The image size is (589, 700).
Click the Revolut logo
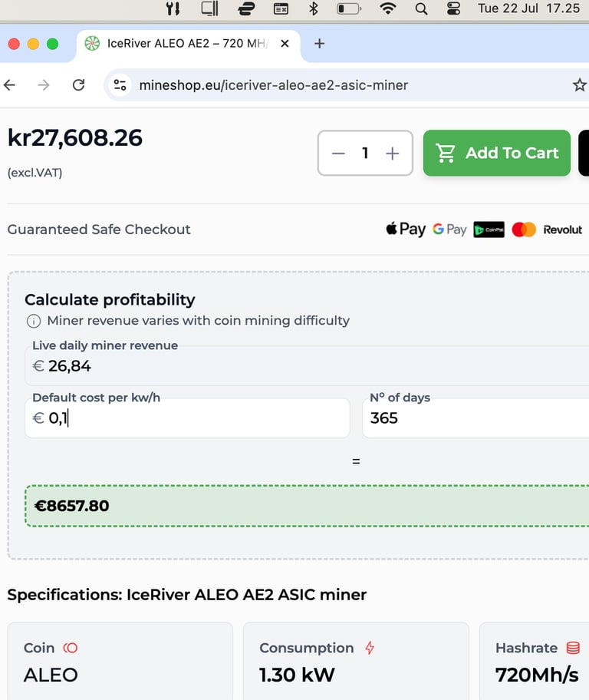[562, 229]
